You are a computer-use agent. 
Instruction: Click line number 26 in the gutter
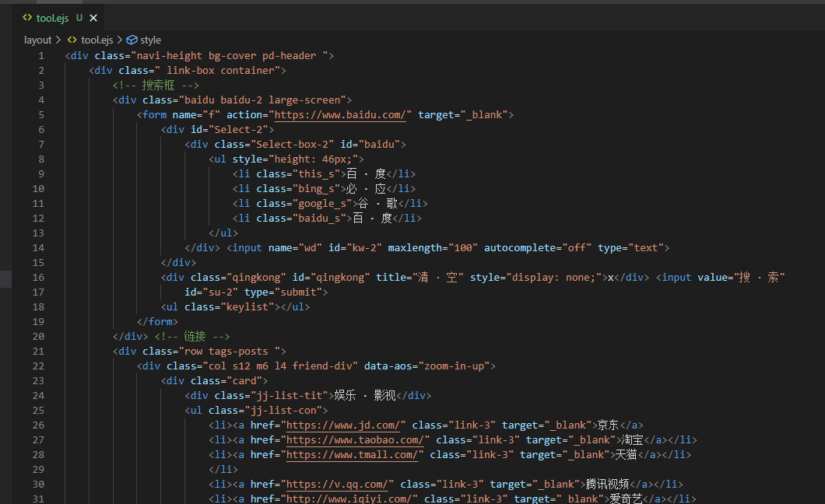38,425
